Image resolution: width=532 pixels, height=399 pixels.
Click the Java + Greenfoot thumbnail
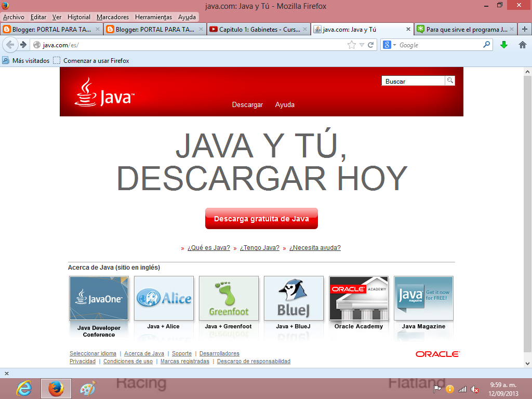click(229, 298)
